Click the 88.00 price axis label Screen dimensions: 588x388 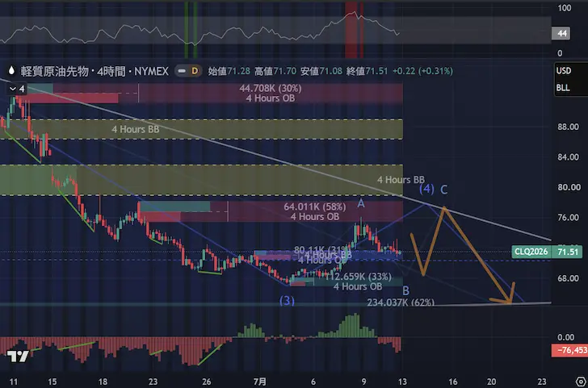coord(568,127)
